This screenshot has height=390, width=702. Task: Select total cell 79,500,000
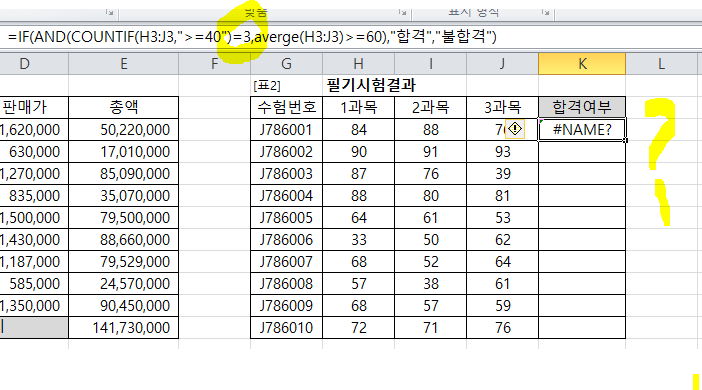tap(124, 217)
